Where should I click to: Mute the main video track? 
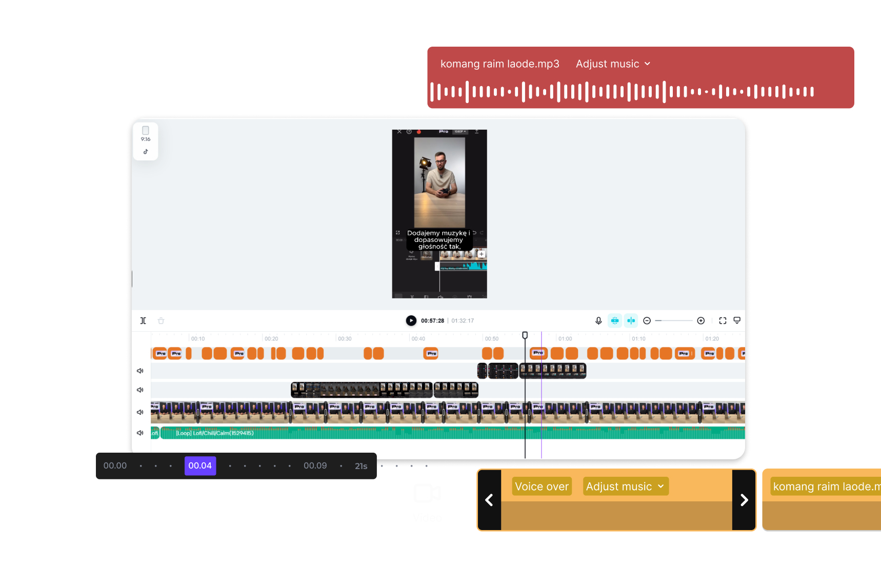[140, 412]
